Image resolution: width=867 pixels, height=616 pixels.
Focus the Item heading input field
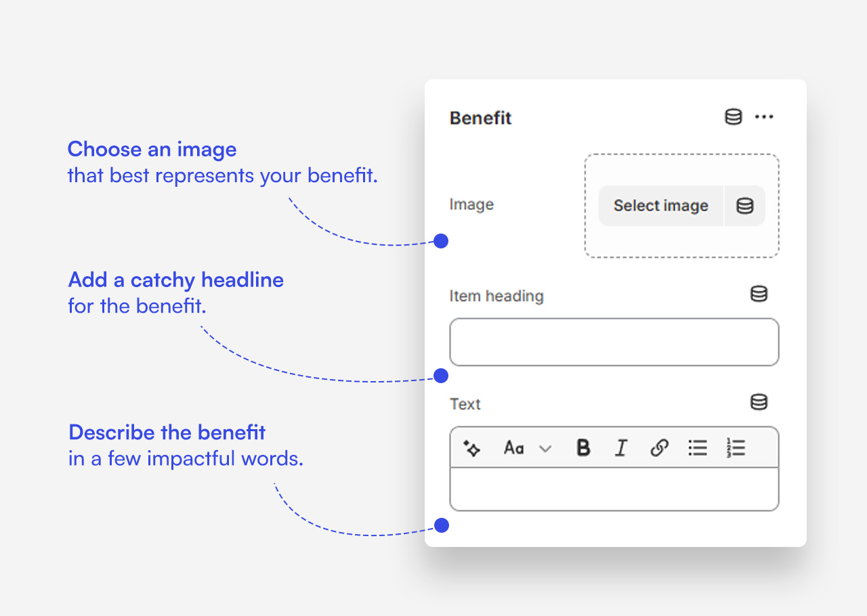614,342
